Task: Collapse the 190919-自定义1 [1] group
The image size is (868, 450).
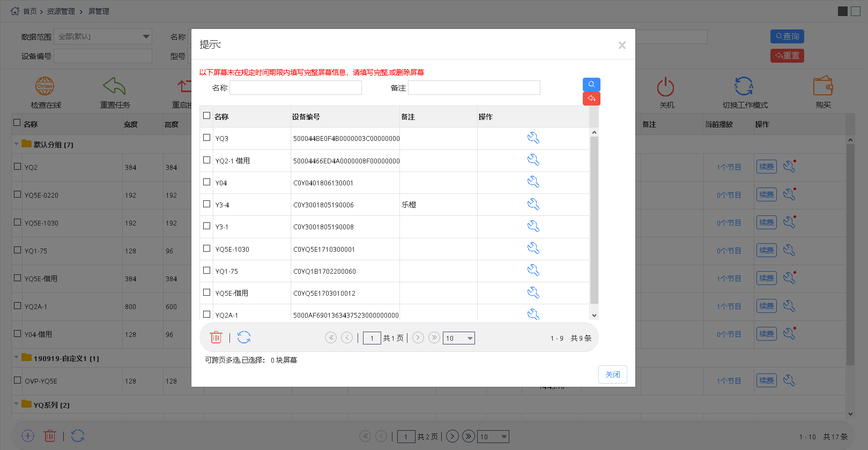Action: coord(16,358)
